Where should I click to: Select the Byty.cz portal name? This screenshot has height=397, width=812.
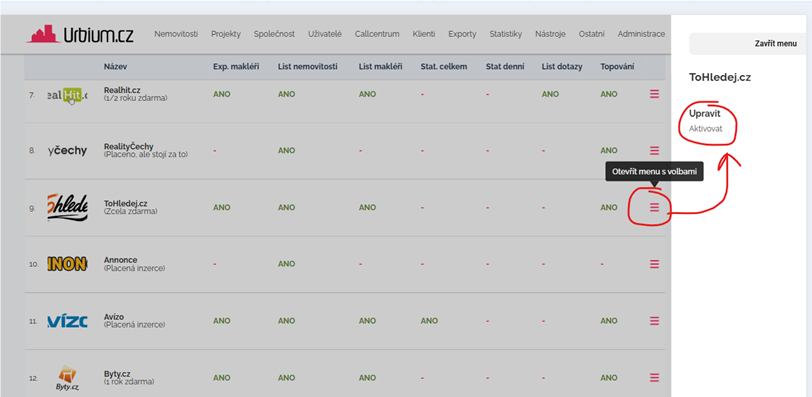point(117,373)
